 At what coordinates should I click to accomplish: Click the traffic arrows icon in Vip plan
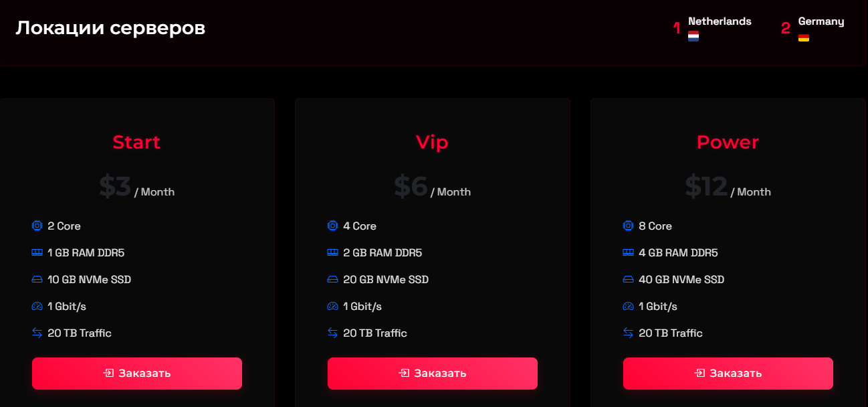click(332, 333)
